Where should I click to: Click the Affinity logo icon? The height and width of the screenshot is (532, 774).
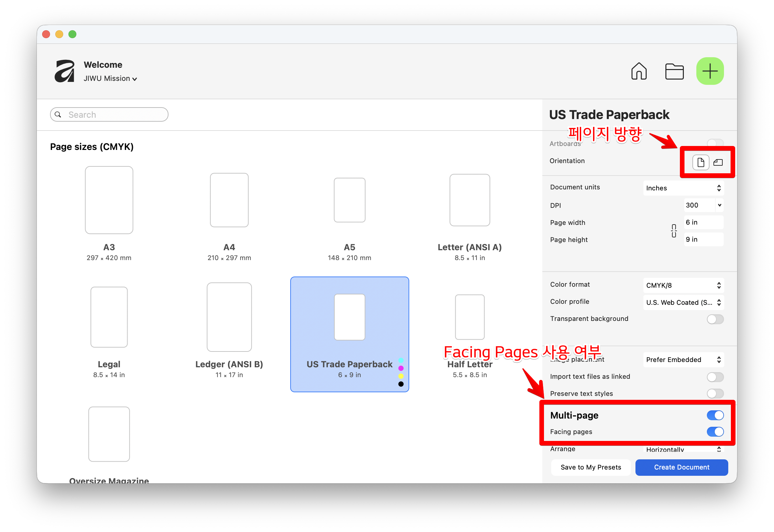pyautogui.click(x=65, y=71)
